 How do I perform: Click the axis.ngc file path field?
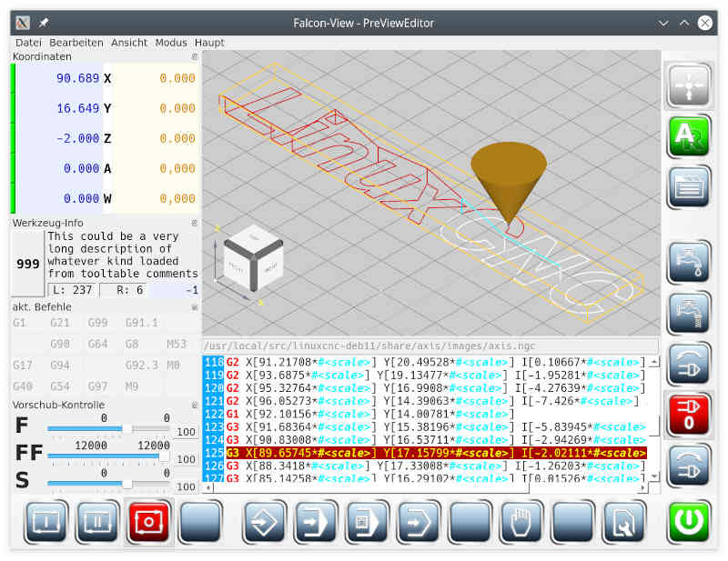click(x=430, y=346)
